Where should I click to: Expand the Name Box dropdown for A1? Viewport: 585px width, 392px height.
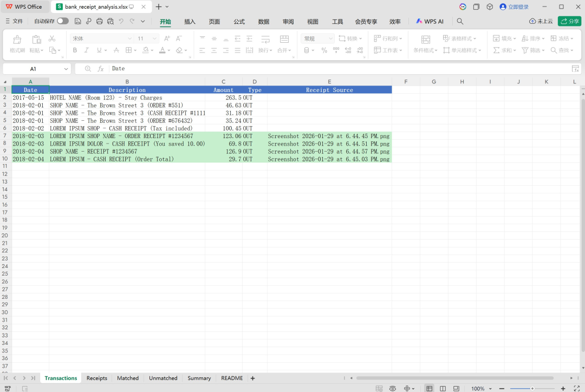point(66,69)
